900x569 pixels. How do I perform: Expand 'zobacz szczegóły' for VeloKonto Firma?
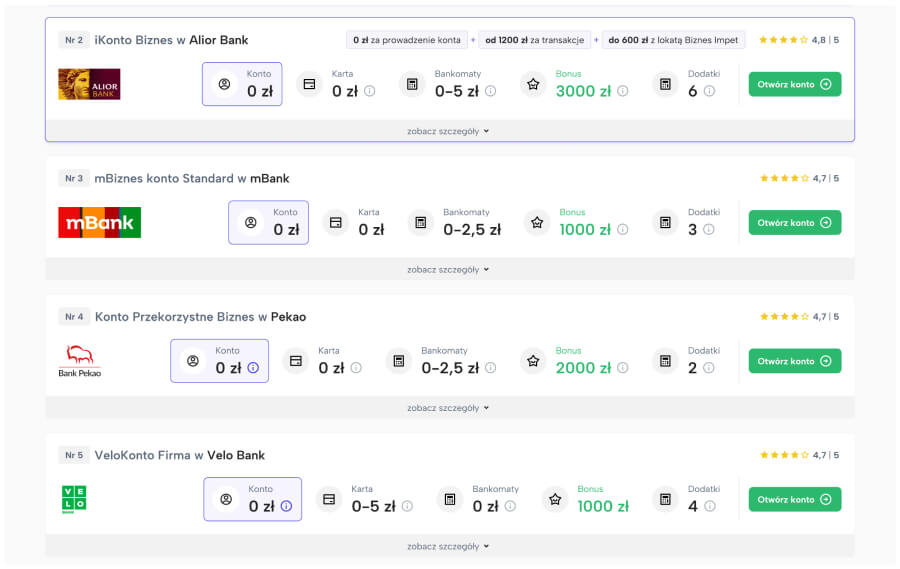tap(449, 546)
